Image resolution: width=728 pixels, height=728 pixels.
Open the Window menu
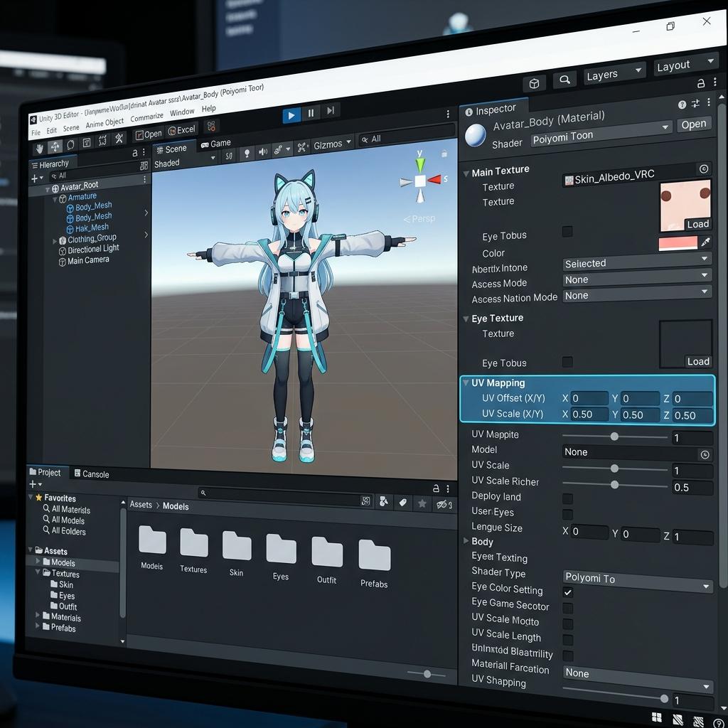(182, 112)
